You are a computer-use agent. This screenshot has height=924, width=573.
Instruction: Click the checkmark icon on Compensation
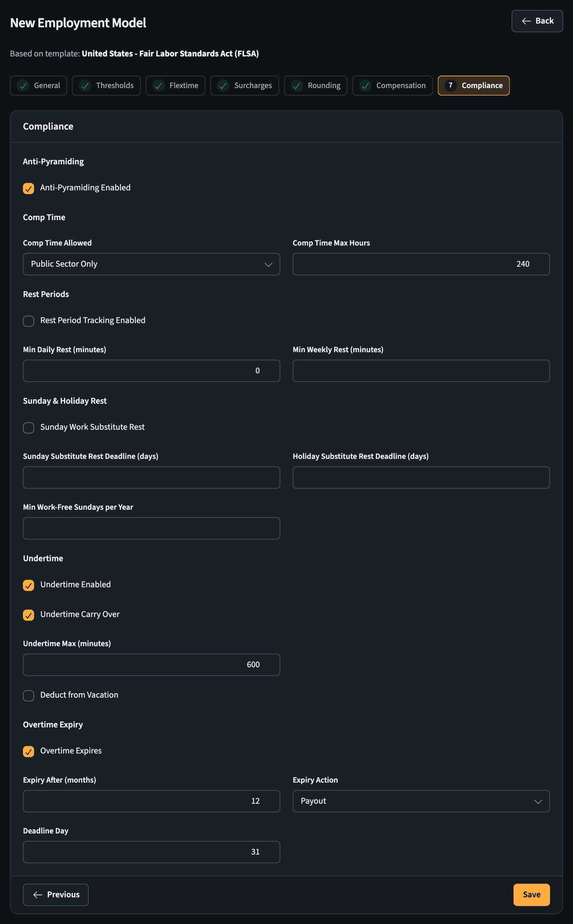click(365, 86)
